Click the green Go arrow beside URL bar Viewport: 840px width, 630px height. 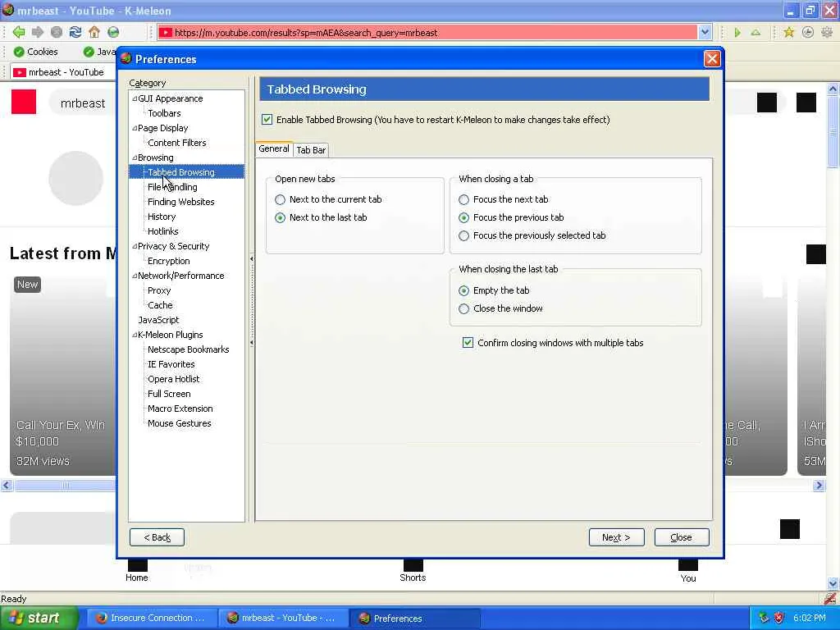pos(737,33)
